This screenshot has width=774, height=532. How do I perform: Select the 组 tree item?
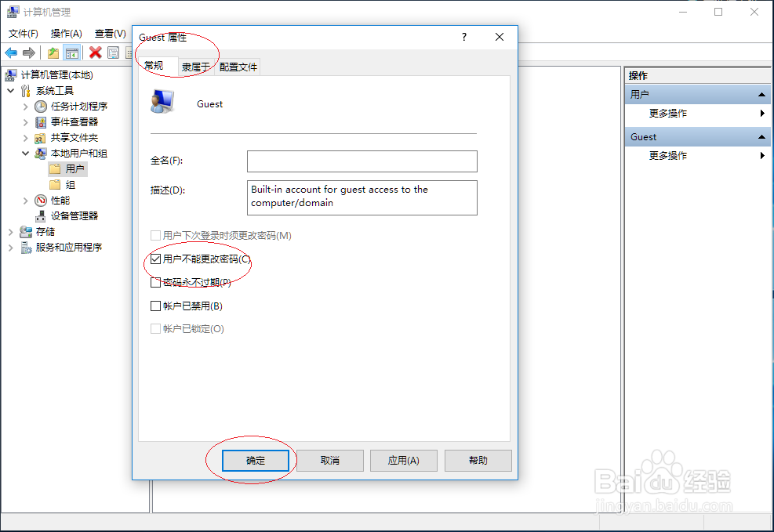[x=70, y=185]
